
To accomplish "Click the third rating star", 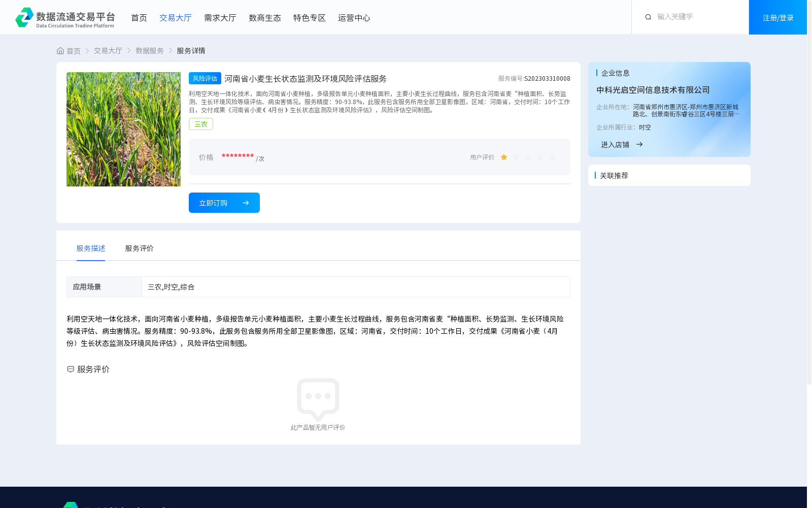I will (x=528, y=157).
